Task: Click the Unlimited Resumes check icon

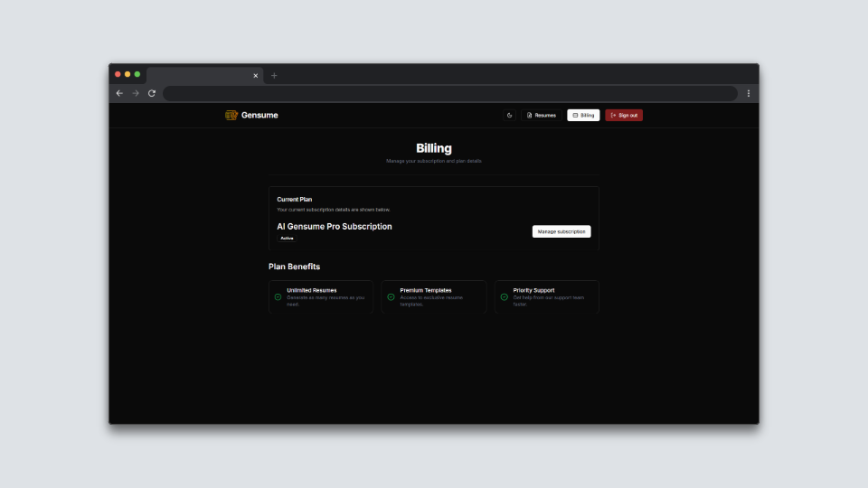Action: tap(278, 297)
